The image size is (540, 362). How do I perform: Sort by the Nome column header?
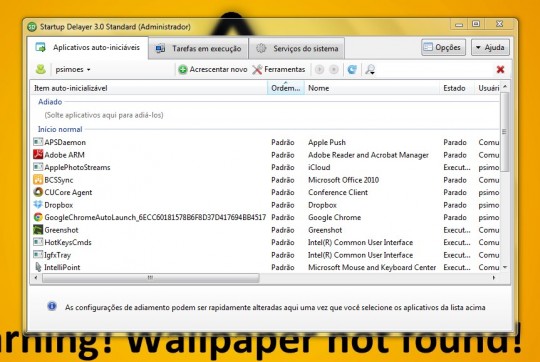[372, 88]
